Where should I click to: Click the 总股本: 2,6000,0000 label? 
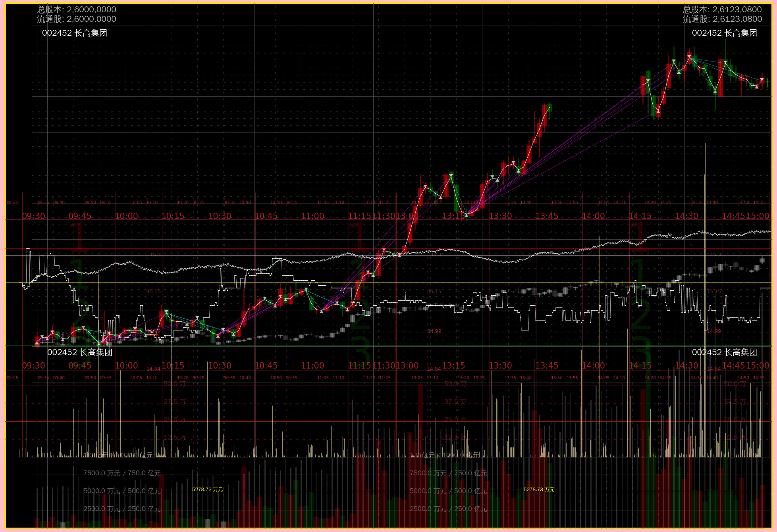click(77, 9)
